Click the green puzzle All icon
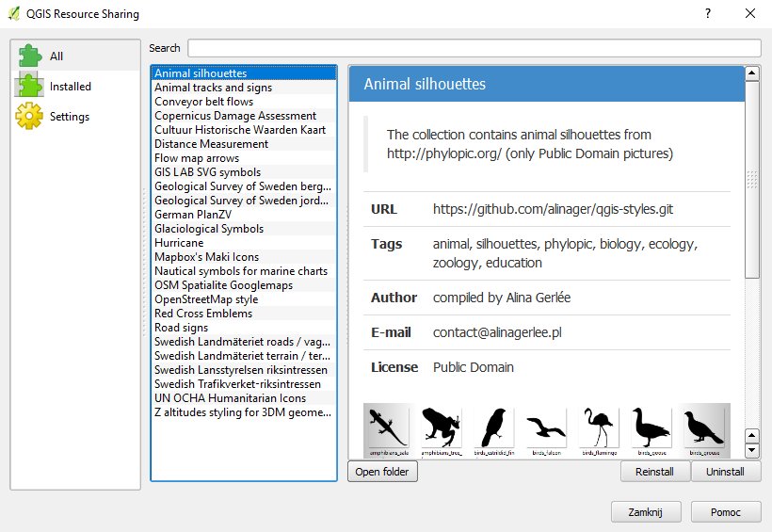The height and width of the screenshot is (532, 772). (x=29, y=56)
